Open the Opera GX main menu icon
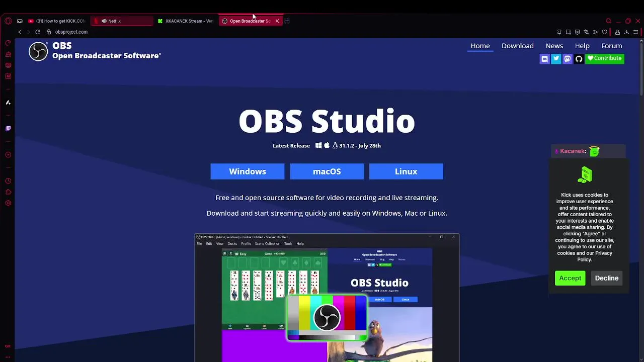Screen dimensions: 644x362 [x=8, y=21]
